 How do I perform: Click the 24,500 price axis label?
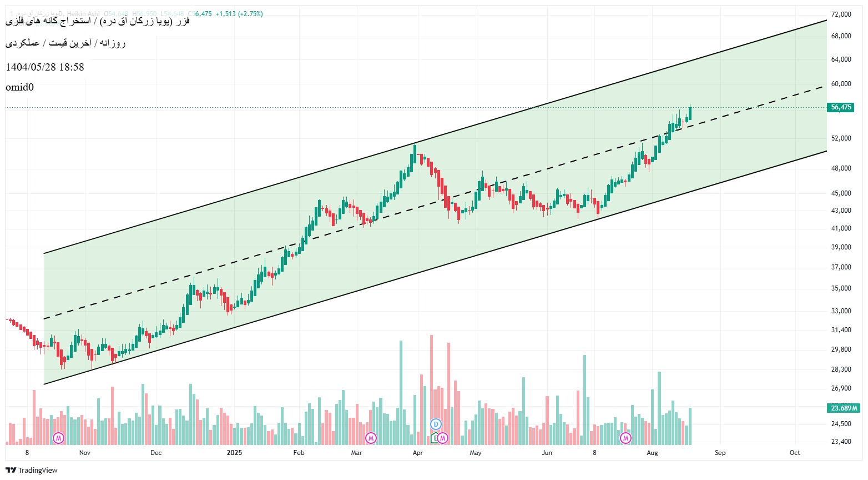click(x=841, y=424)
